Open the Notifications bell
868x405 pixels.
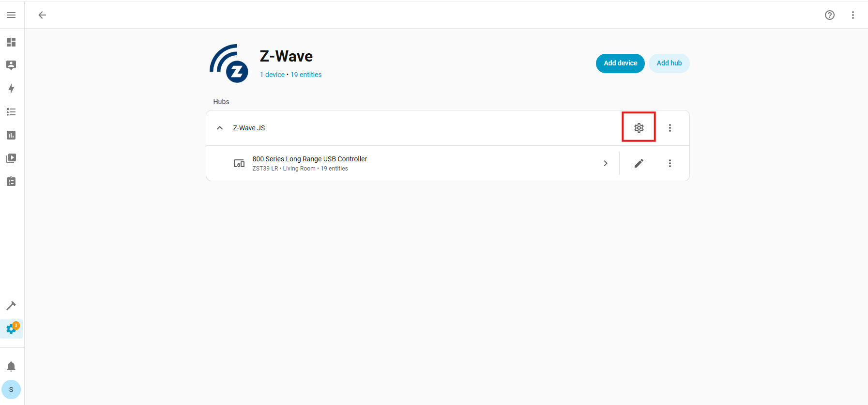(11, 366)
